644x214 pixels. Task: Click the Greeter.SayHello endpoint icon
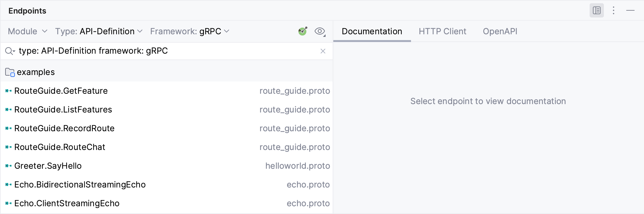(8, 166)
